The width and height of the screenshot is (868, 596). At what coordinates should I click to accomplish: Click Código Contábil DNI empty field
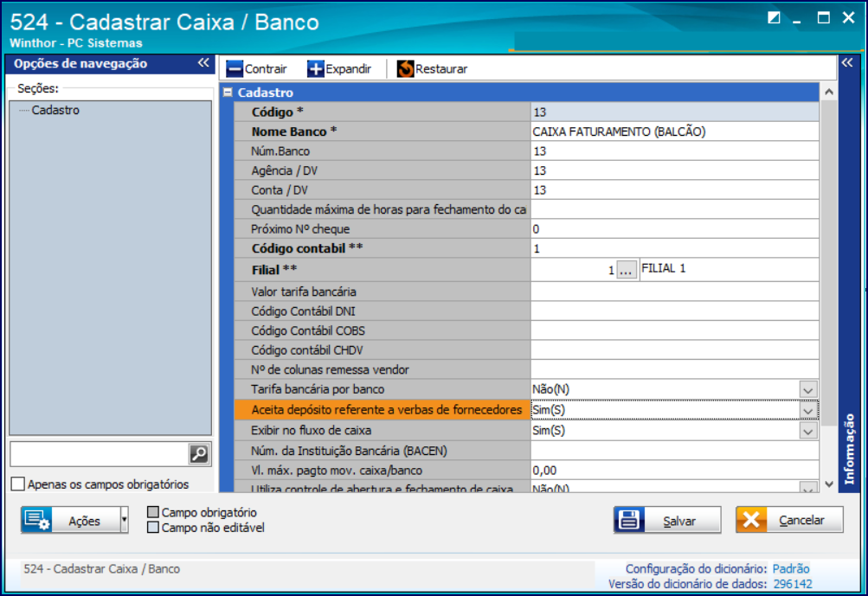click(674, 311)
